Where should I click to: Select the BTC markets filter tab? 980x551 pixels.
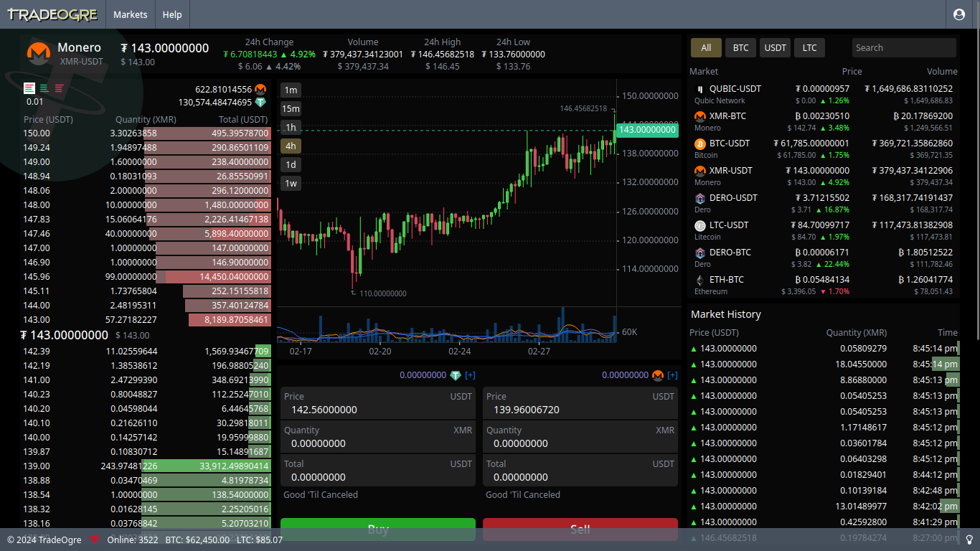741,48
